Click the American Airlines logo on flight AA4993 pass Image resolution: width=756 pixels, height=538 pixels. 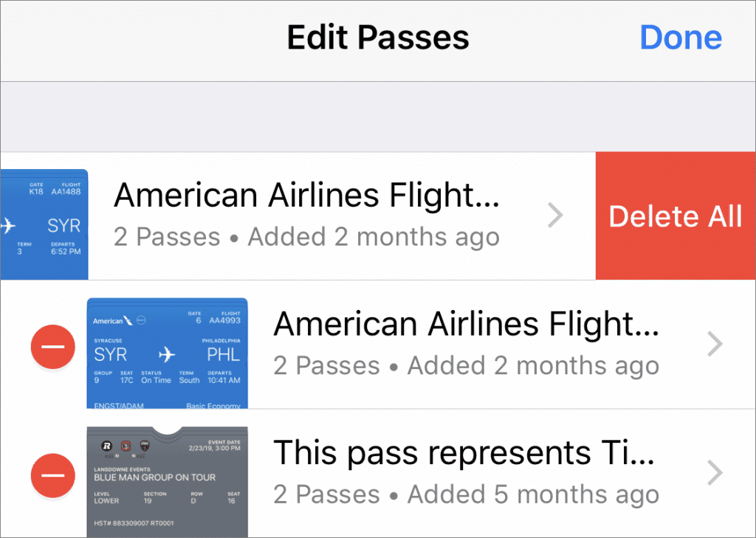point(112,321)
